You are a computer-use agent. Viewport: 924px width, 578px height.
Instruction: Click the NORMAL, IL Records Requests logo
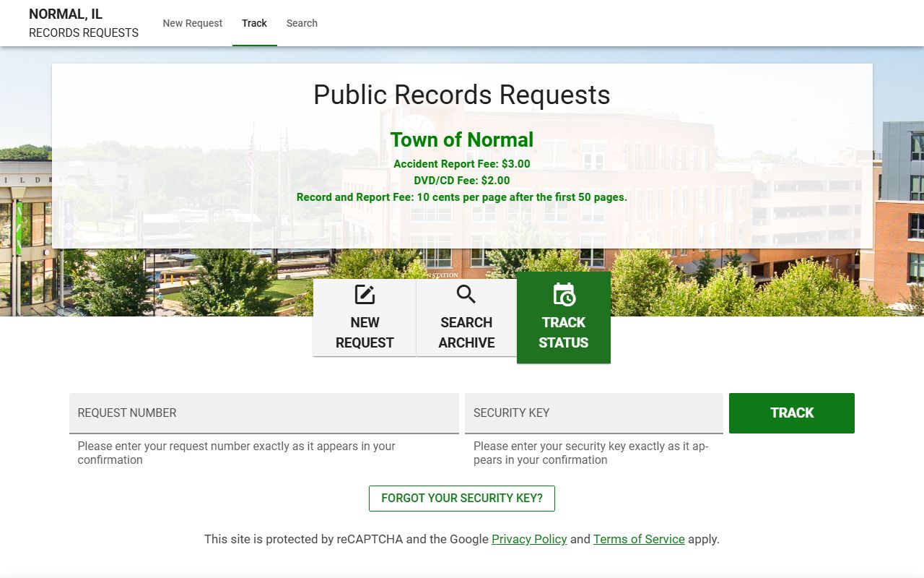pyautogui.click(x=84, y=23)
